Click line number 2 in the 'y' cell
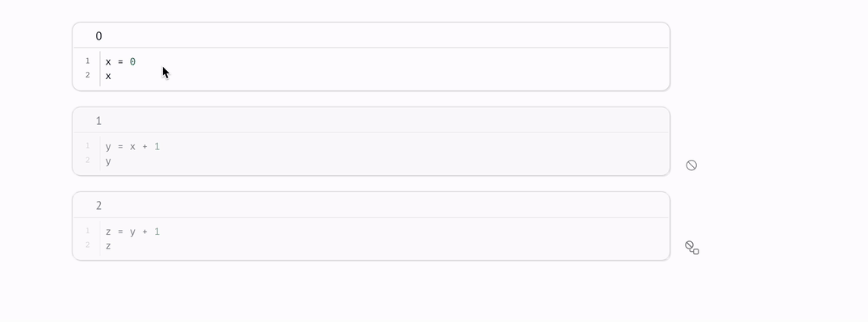Screen dimensions: 868x322 (87, 160)
